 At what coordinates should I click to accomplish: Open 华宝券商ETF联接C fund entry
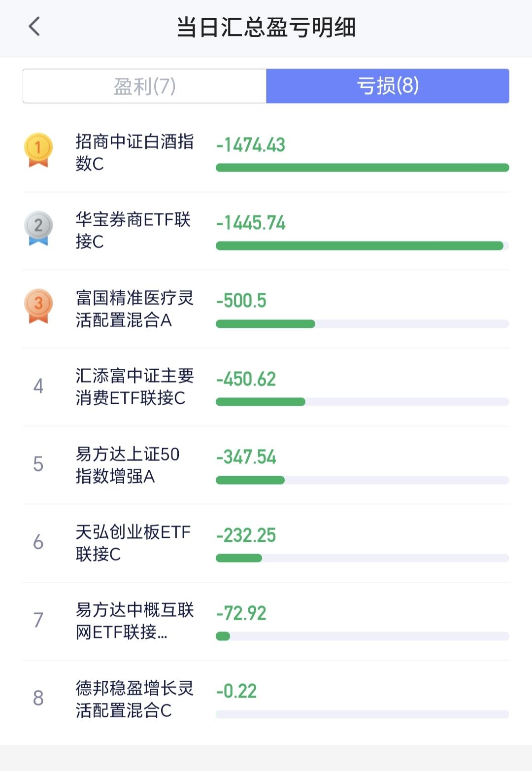(133, 230)
